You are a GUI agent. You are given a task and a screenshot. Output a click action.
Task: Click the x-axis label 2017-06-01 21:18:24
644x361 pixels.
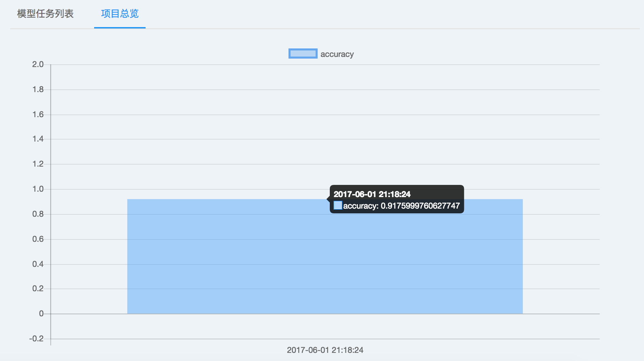pos(325,350)
